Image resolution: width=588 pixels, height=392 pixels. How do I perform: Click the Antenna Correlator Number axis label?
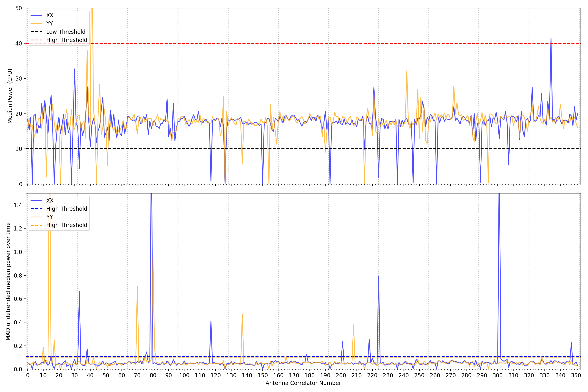303,383
